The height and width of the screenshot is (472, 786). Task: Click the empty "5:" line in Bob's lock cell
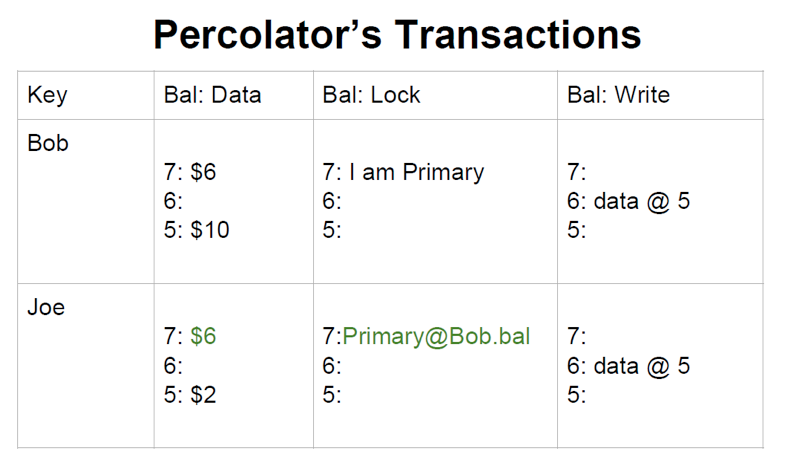[x=332, y=230]
